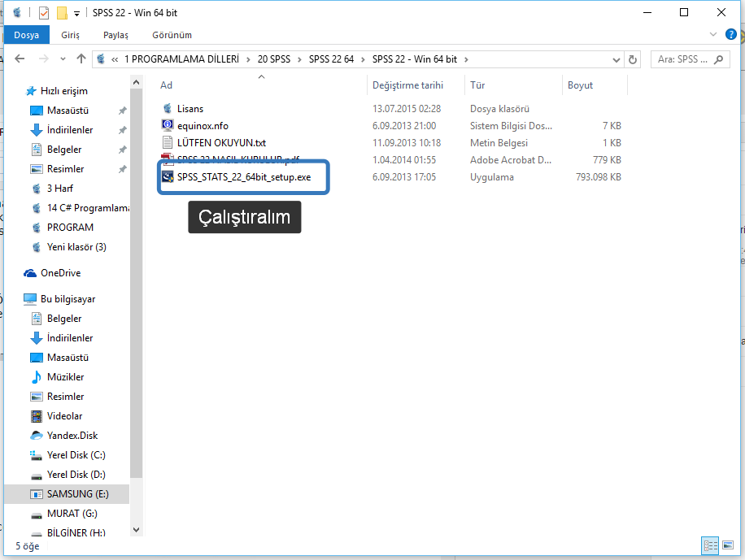Open Yandex.Disk in navigation pane
Screen dimensions: 745x560
(x=72, y=436)
